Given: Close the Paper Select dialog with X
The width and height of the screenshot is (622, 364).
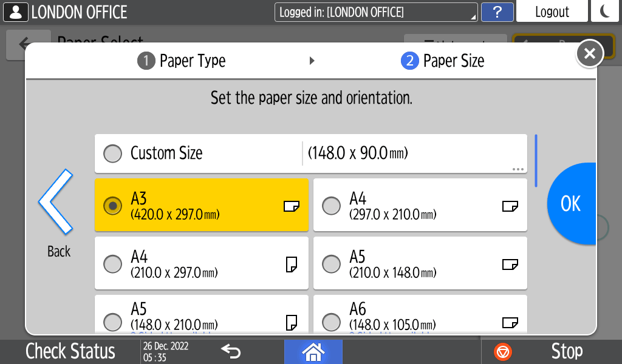Looking at the screenshot, I should point(589,54).
